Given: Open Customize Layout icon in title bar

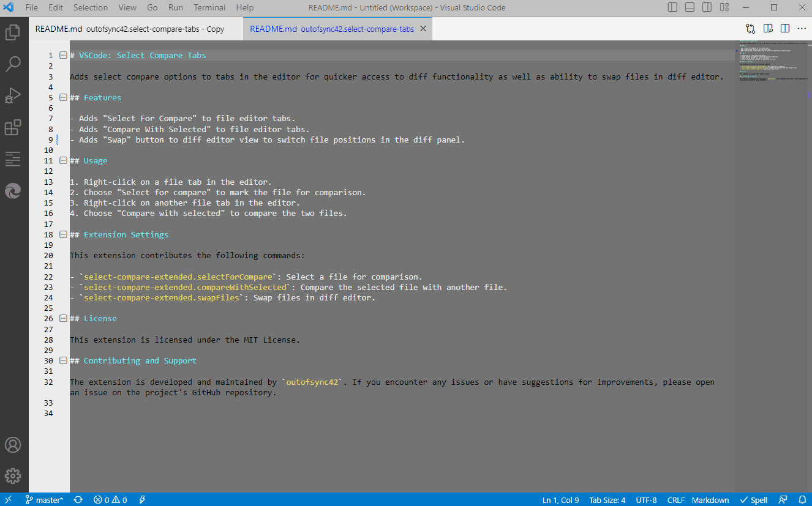Looking at the screenshot, I should pyautogui.click(x=724, y=7).
